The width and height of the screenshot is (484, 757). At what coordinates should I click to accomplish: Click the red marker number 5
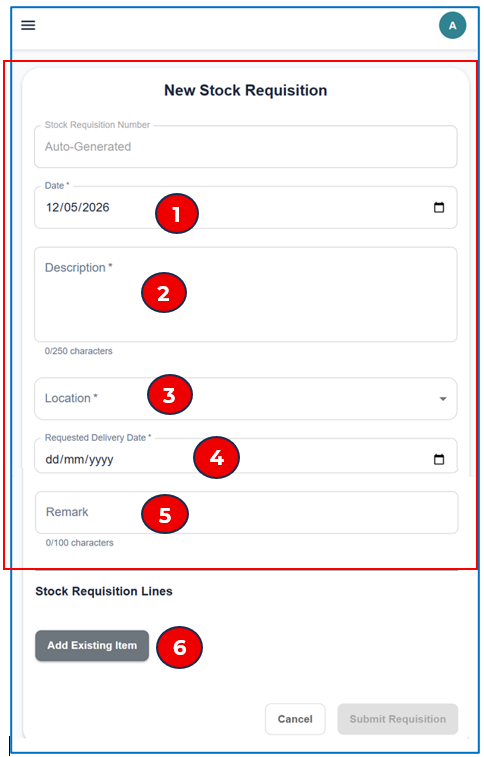(x=165, y=514)
